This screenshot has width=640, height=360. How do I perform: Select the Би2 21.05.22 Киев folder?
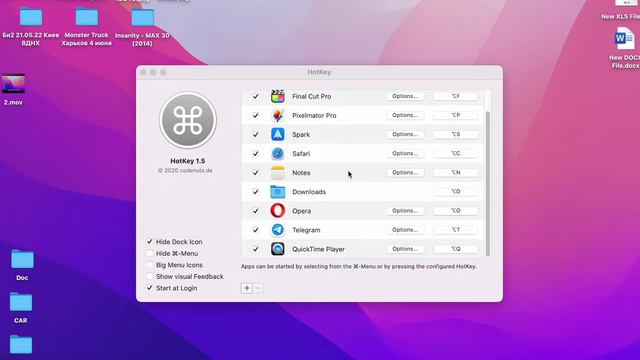coord(31,17)
